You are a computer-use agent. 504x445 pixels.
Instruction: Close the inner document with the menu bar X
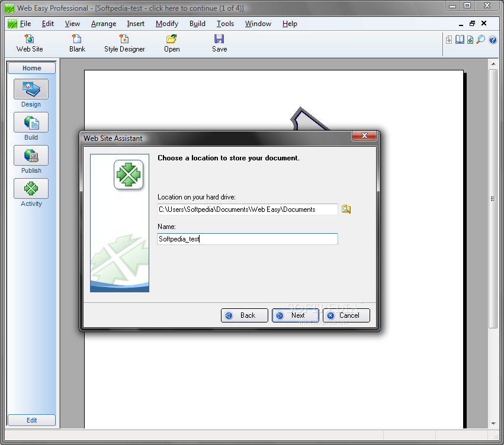pyautogui.click(x=484, y=24)
